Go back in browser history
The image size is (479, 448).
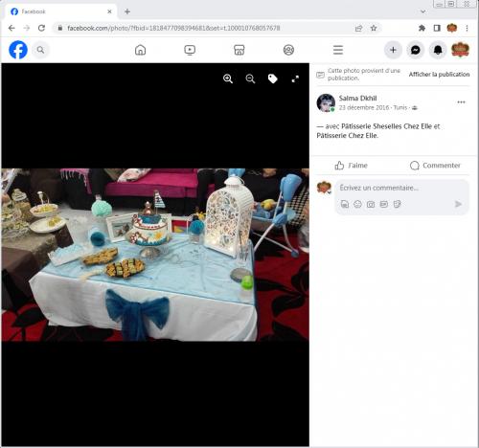point(11,28)
